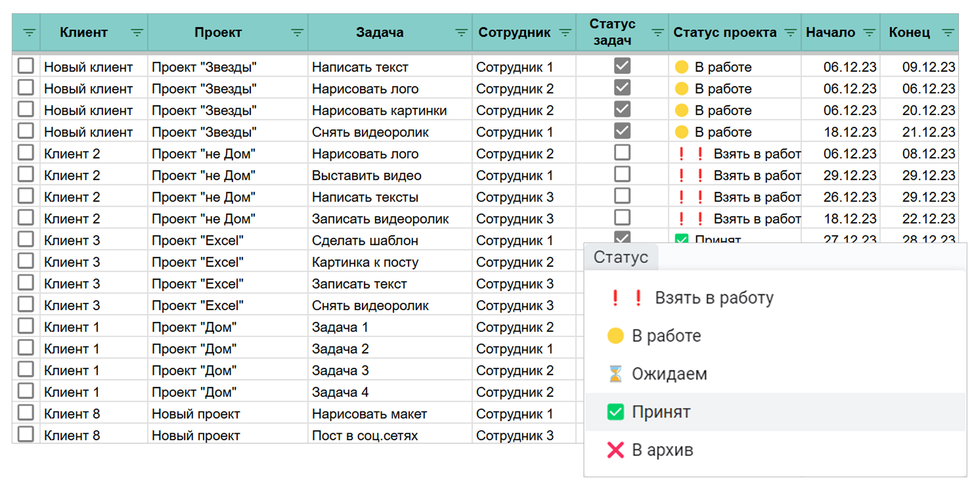The width and height of the screenshot is (980, 490).
Task: Select cell Нарисовать макет
Action: click(390, 414)
